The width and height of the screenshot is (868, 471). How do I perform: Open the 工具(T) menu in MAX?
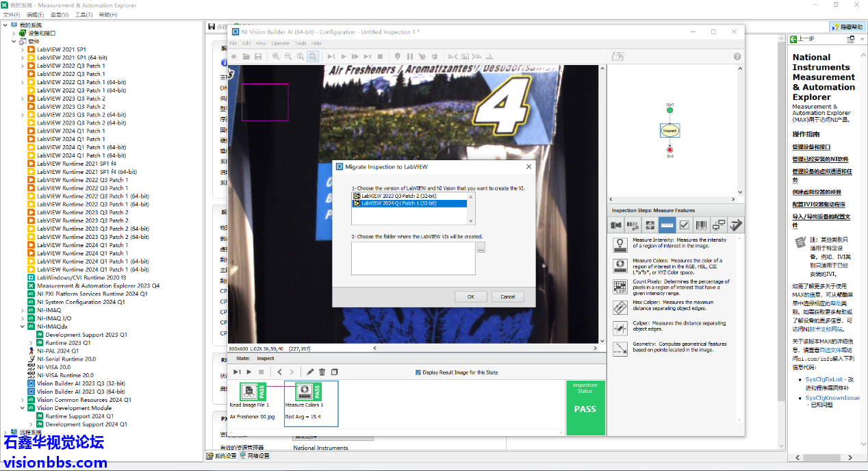(x=84, y=14)
